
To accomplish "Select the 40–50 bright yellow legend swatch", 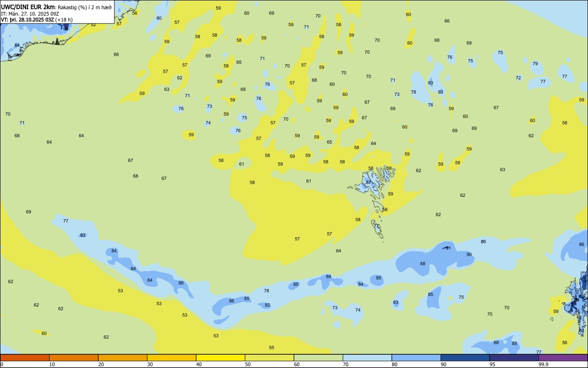I will click(220, 357).
